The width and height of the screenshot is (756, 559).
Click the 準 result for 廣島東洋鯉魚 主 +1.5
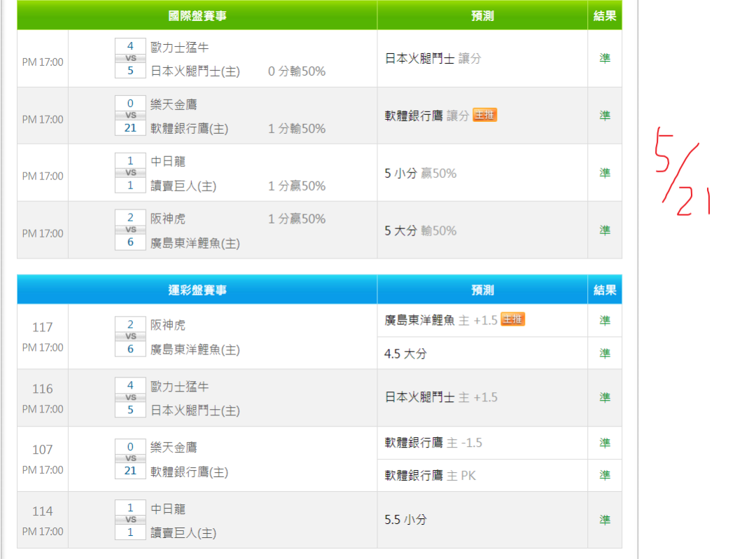point(605,320)
